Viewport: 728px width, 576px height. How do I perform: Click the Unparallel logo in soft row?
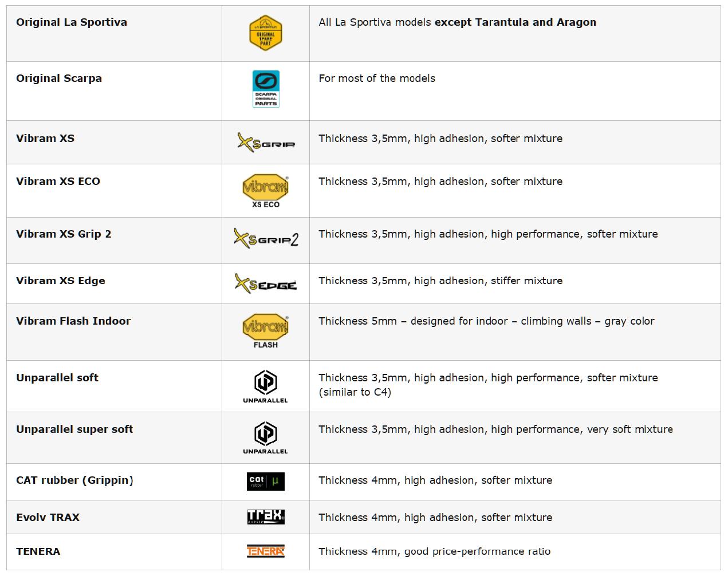[x=266, y=386]
